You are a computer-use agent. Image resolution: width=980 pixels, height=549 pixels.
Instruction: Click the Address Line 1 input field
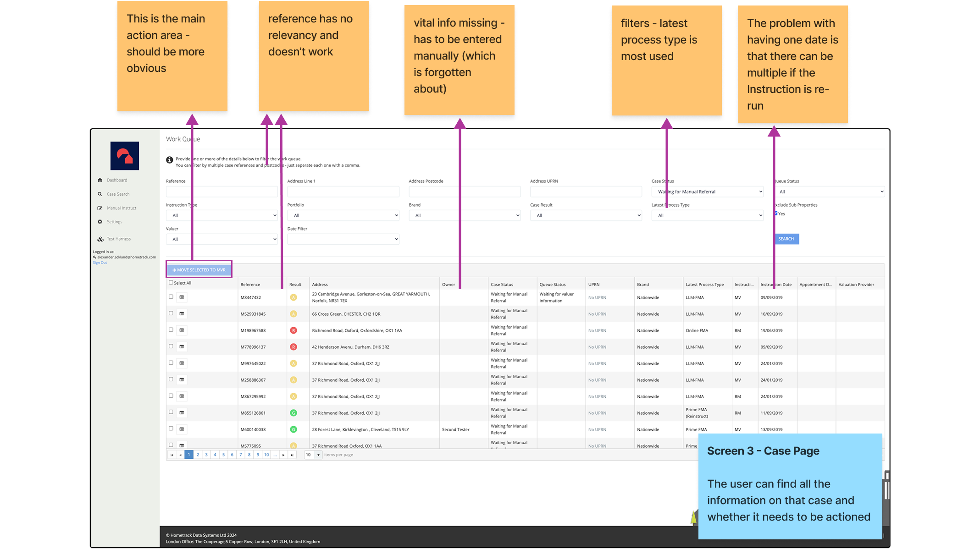[343, 192]
